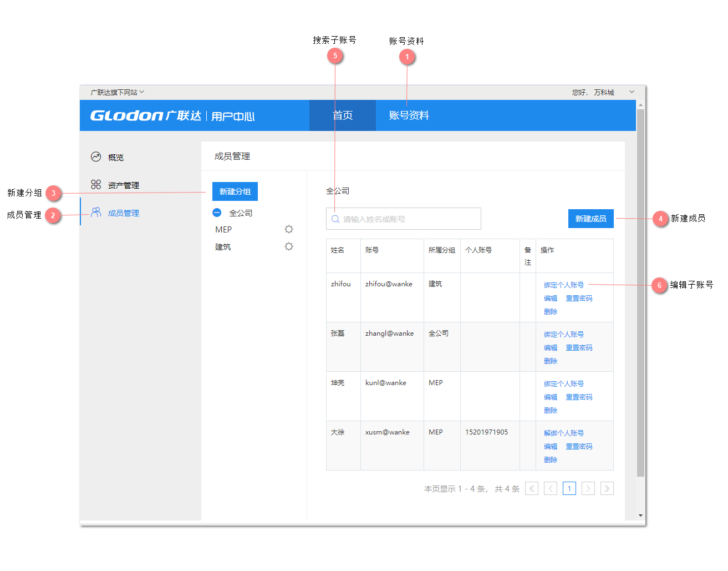Click 删除 for zhifou
Image resolution: width=728 pixels, height=571 pixels.
click(x=551, y=311)
